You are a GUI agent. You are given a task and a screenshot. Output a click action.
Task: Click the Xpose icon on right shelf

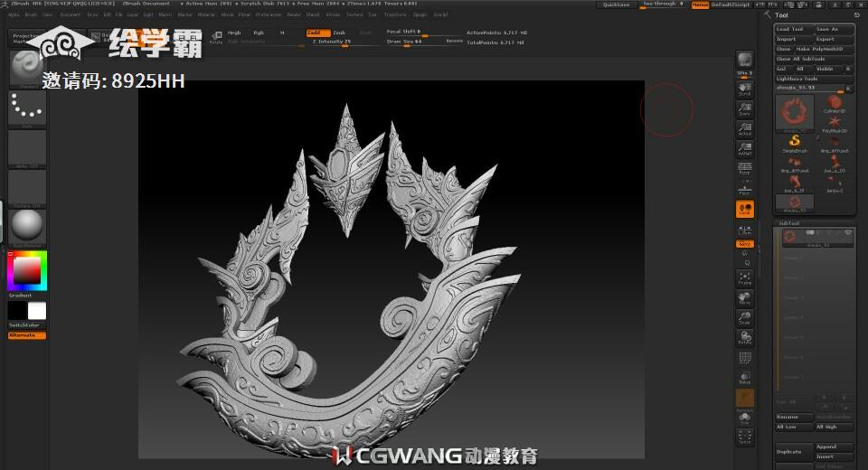click(x=744, y=437)
